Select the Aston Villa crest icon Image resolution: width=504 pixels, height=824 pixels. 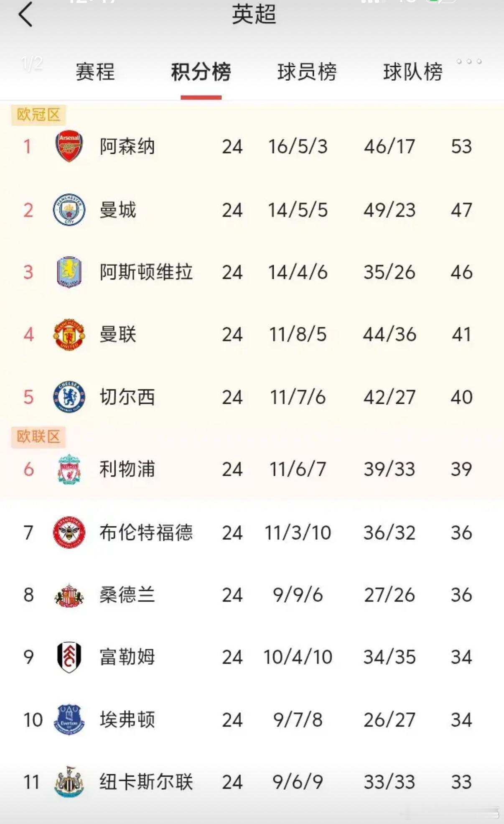(69, 272)
